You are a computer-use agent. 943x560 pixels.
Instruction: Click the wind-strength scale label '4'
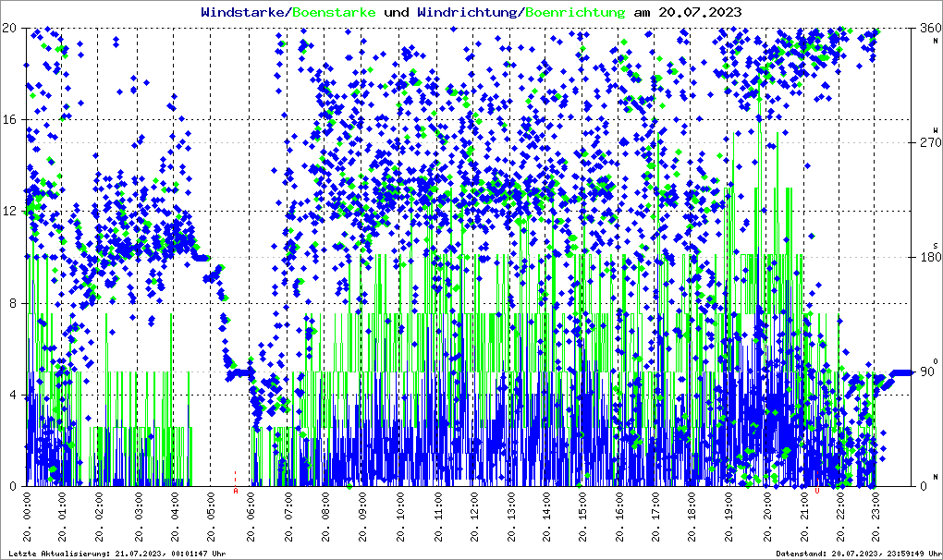13,396
